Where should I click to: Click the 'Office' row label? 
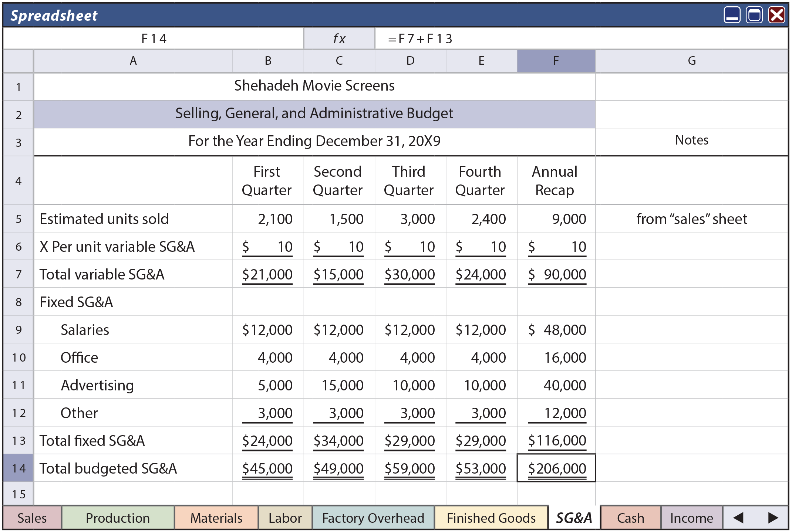click(133, 357)
